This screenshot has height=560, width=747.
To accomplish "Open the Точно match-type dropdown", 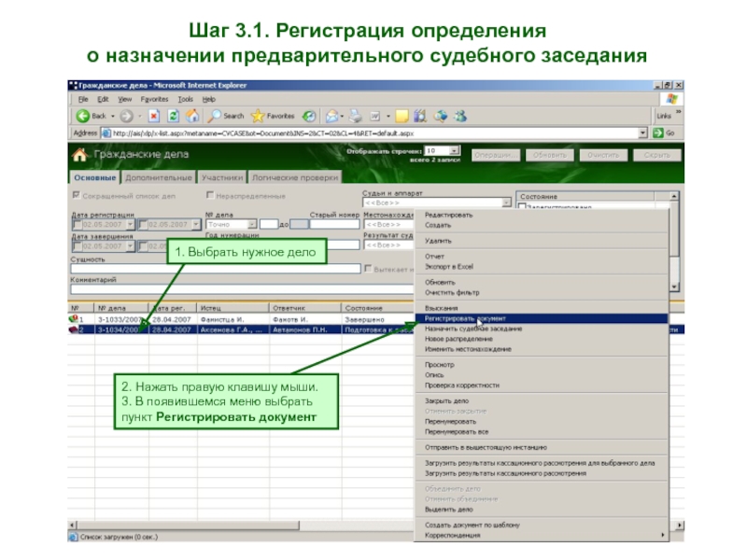I will click(252, 224).
